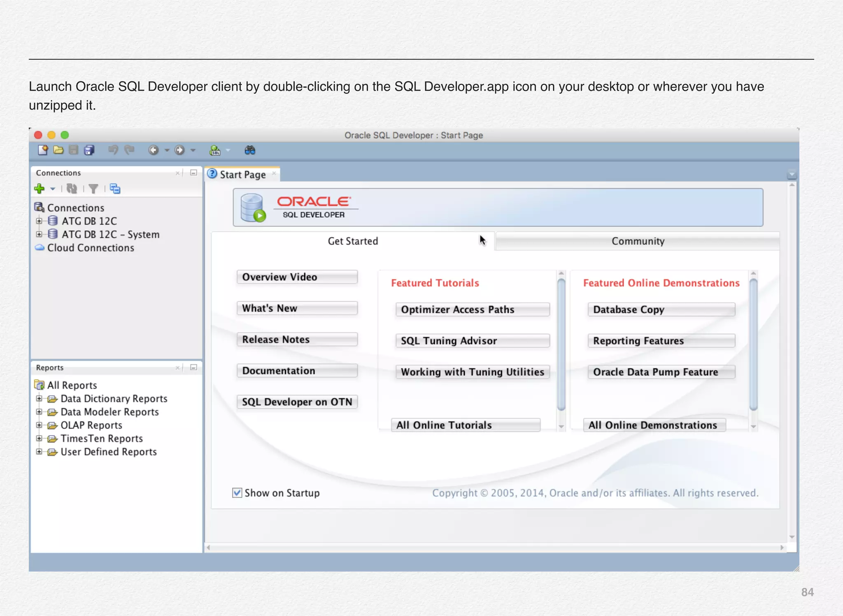The height and width of the screenshot is (616, 843).
Task: Click the Back navigation arrow icon
Action: click(154, 150)
